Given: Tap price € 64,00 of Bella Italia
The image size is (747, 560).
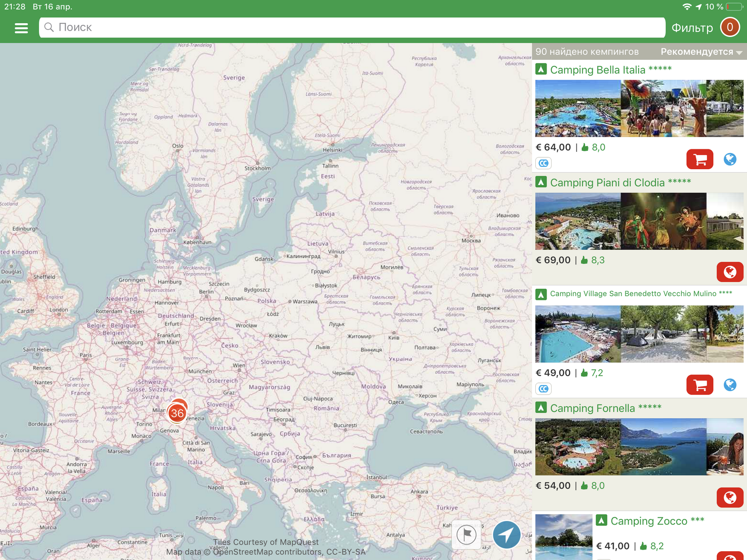Looking at the screenshot, I should pyautogui.click(x=553, y=147).
